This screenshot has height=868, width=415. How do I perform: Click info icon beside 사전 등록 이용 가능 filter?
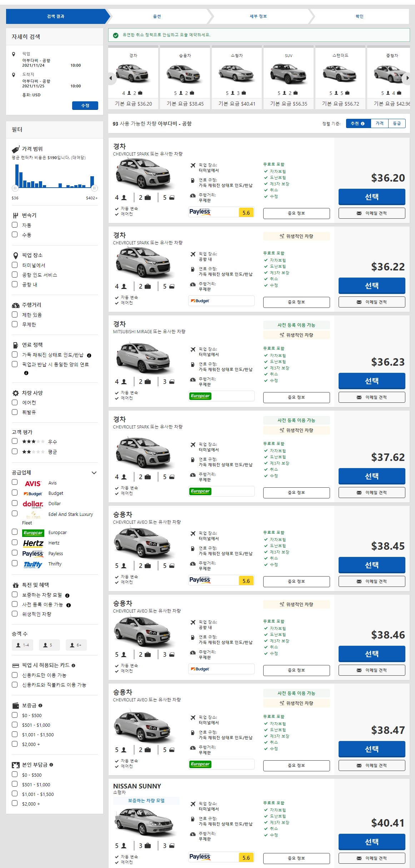point(69,605)
